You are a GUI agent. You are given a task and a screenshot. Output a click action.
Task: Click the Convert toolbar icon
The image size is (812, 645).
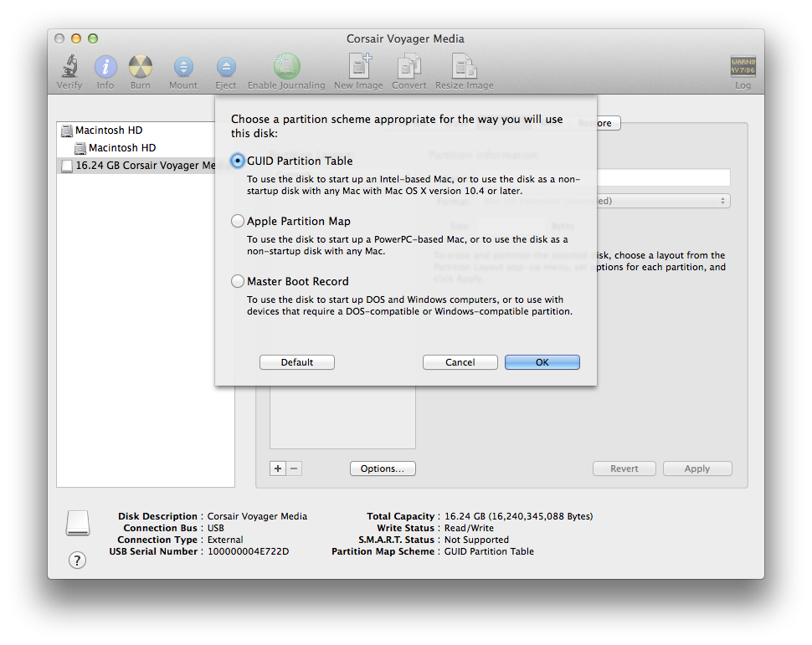coord(409,67)
